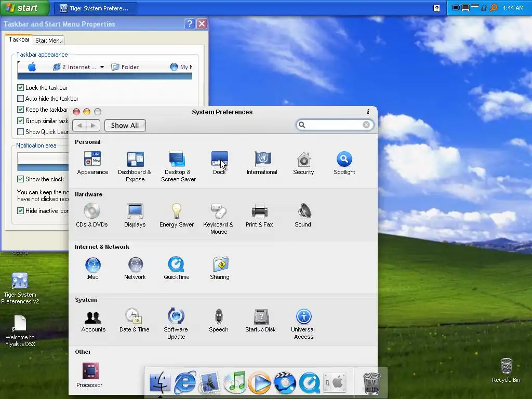Select the Taskbar tab
The height and width of the screenshot is (399, 532).
coord(19,39)
